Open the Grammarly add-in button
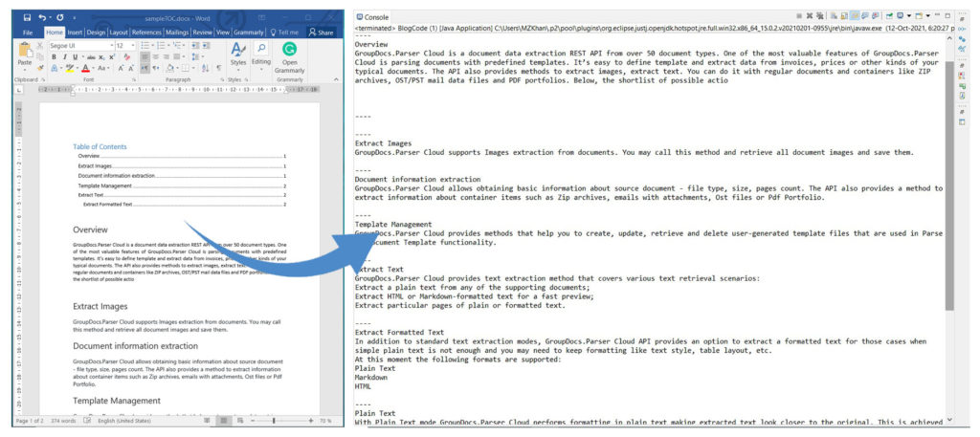Screen dimensions: 980x437 click(x=290, y=55)
